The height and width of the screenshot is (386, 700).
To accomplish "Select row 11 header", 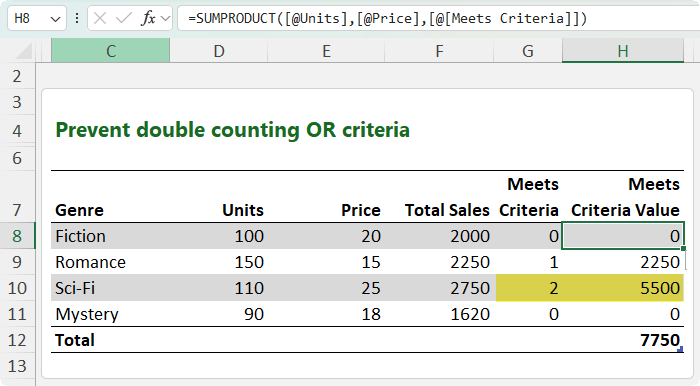I will [x=17, y=314].
